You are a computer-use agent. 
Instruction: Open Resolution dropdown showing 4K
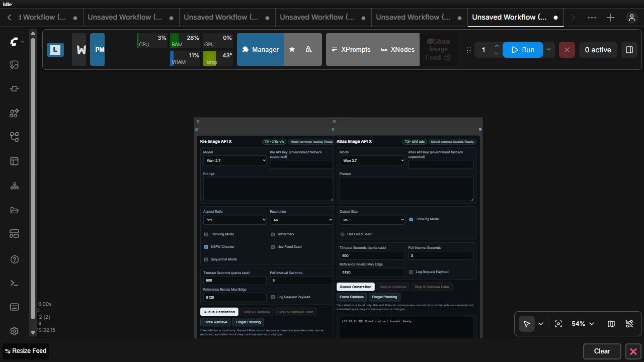pyautogui.click(x=301, y=220)
